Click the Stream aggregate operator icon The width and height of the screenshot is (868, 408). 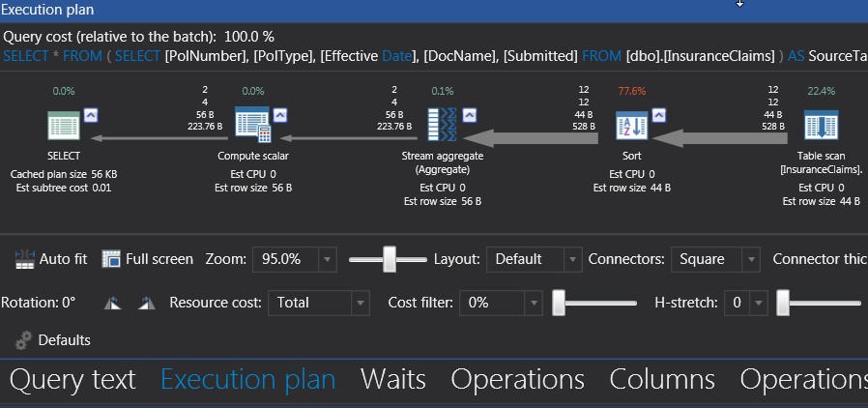443,128
